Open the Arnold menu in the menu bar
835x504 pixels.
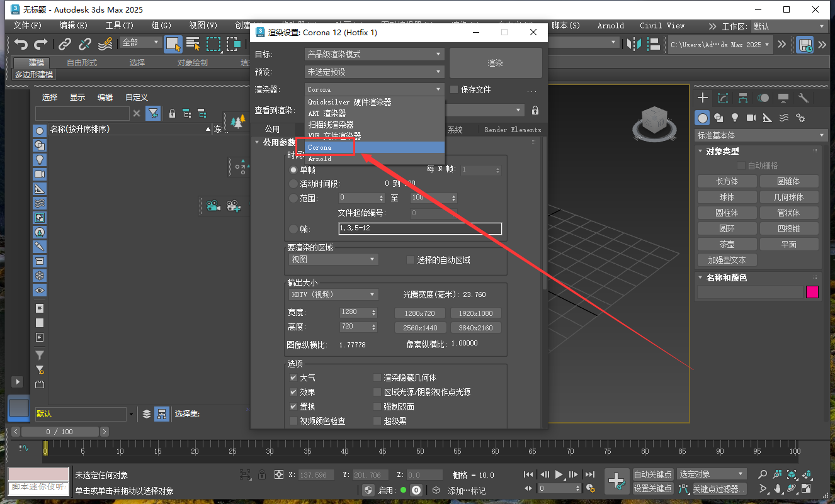[610, 26]
